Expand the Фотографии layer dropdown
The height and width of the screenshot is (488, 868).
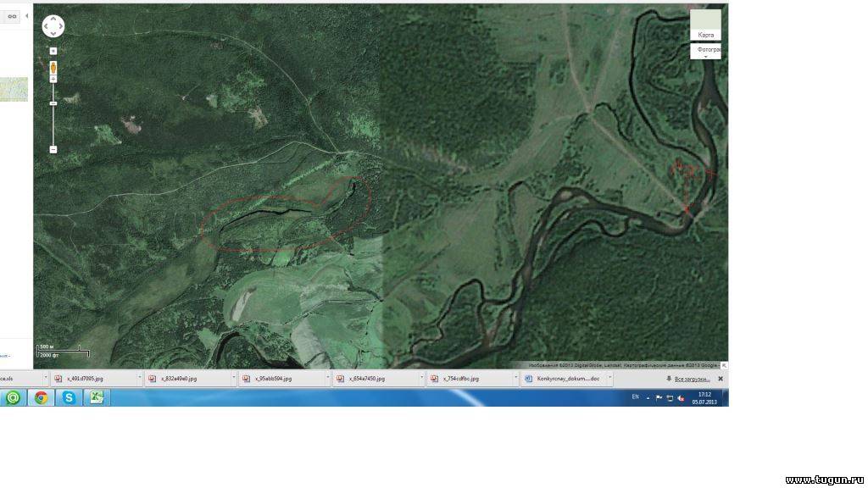pyautogui.click(x=705, y=56)
